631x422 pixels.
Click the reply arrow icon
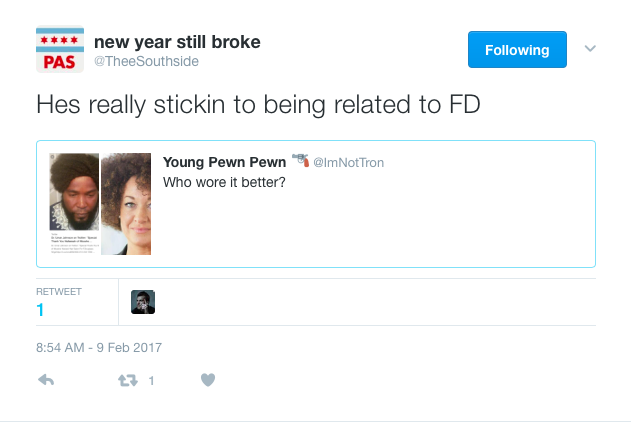45,380
